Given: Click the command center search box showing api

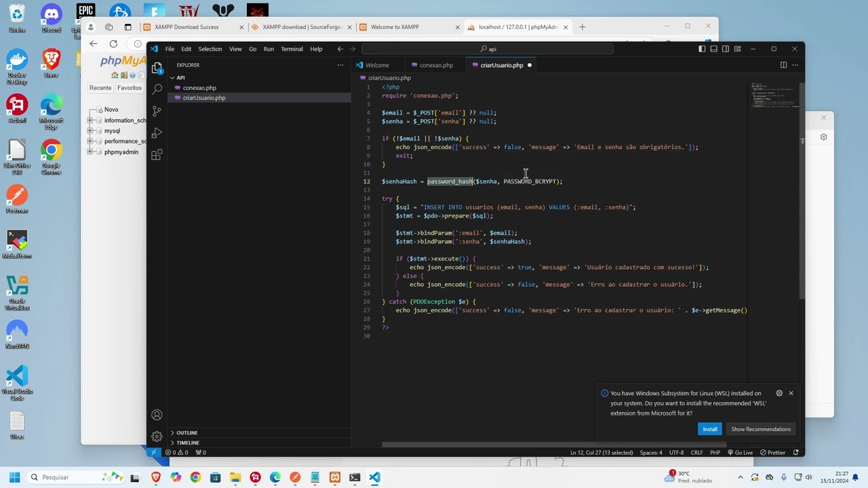Looking at the screenshot, I should click(488, 49).
